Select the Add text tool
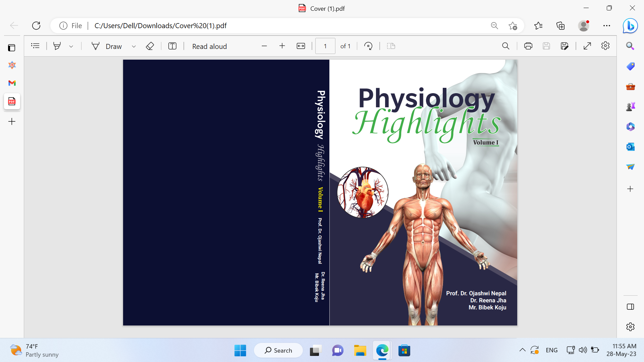 click(172, 46)
